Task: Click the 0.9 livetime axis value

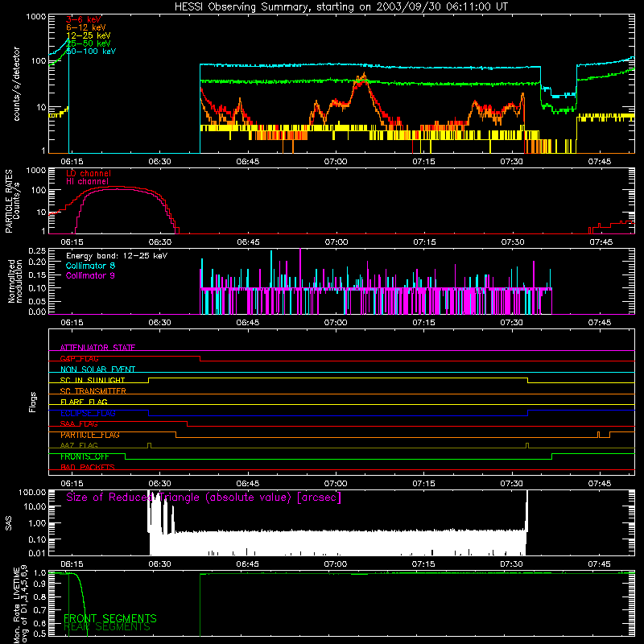Action: click(x=39, y=584)
